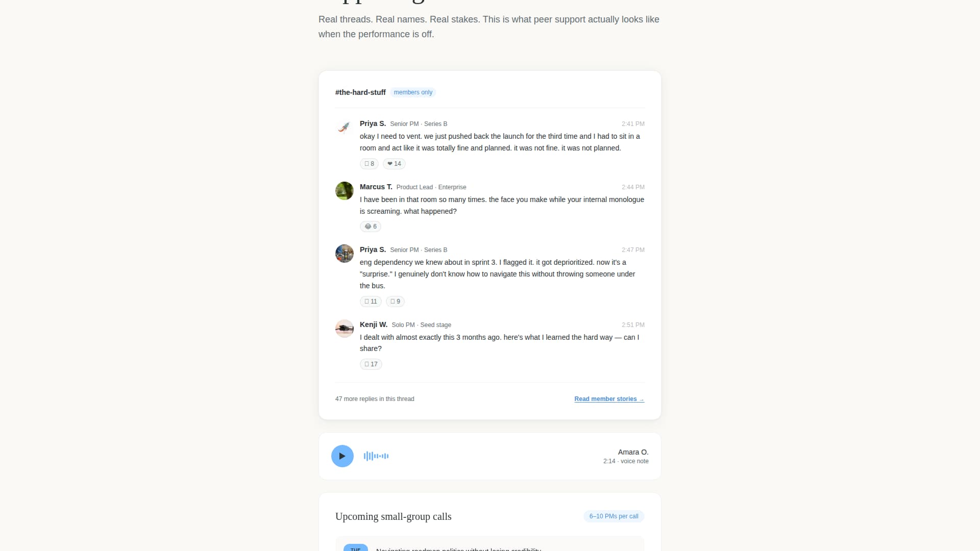
Task: Toggle the 6–10 PMs per call badge
Action: click(x=613, y=516)
